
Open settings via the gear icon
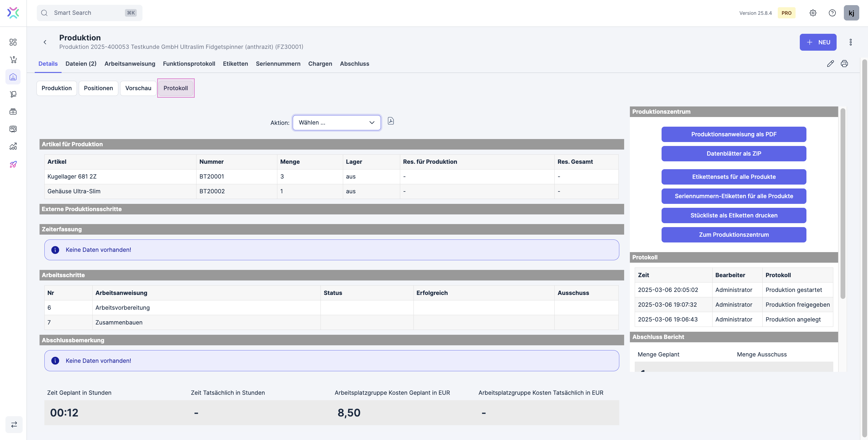click(813, 13)
